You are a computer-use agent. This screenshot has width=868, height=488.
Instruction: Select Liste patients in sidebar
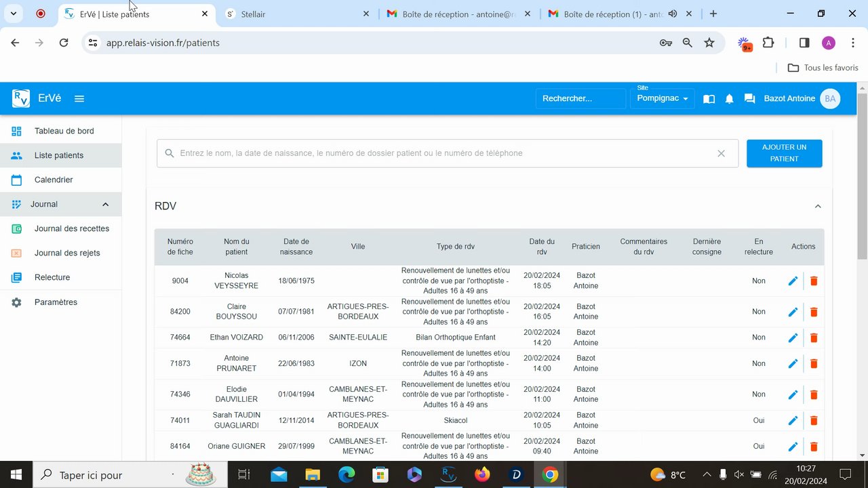click(61, 155)
